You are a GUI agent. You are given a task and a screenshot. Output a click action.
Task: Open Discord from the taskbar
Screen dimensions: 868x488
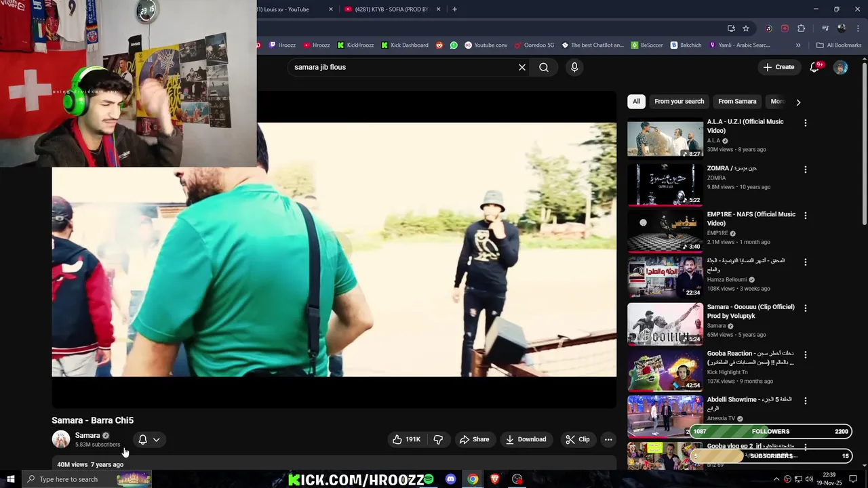click(451, 479)
